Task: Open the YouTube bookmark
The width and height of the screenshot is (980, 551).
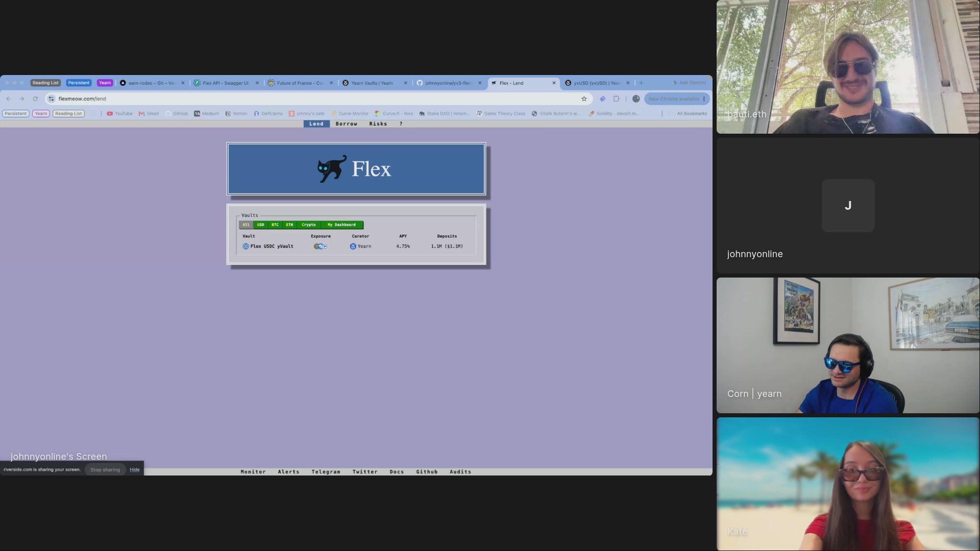Action: [x=119, y=114]
